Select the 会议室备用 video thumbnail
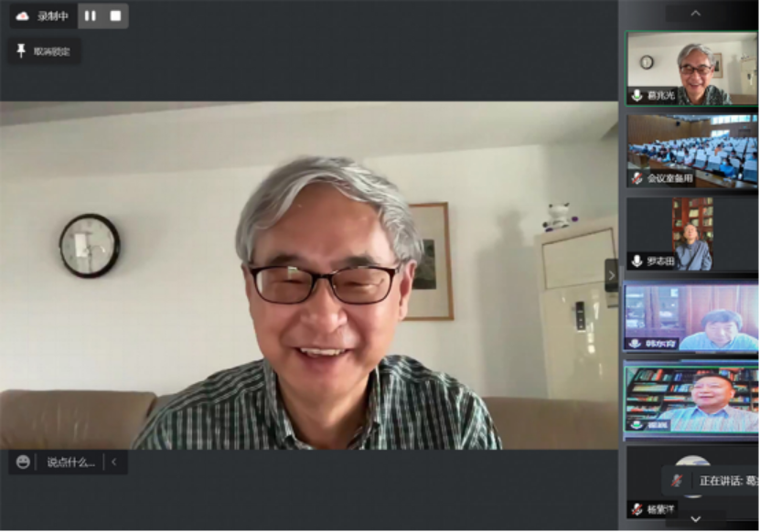Screen dimensions: 760x532 (691, 150)
